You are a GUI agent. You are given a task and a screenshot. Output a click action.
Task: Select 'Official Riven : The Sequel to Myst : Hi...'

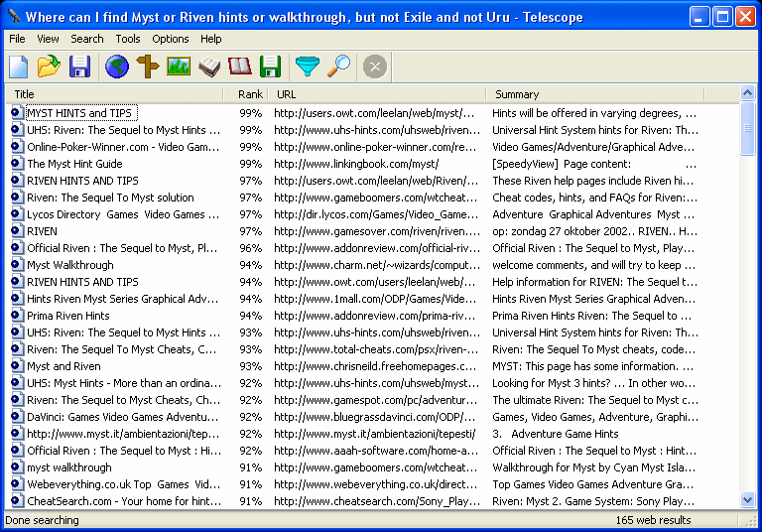(124, 451)
